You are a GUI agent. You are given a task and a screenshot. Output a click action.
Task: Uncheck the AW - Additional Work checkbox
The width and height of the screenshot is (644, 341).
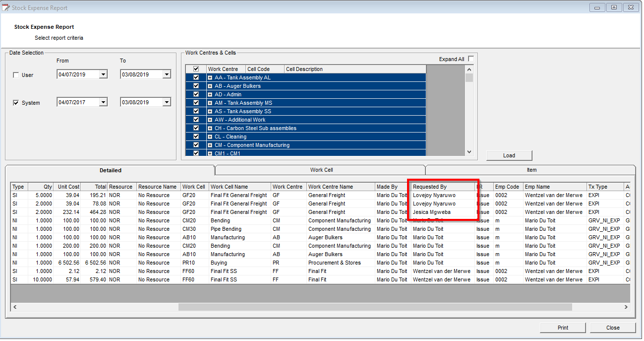tap(196, 120)
